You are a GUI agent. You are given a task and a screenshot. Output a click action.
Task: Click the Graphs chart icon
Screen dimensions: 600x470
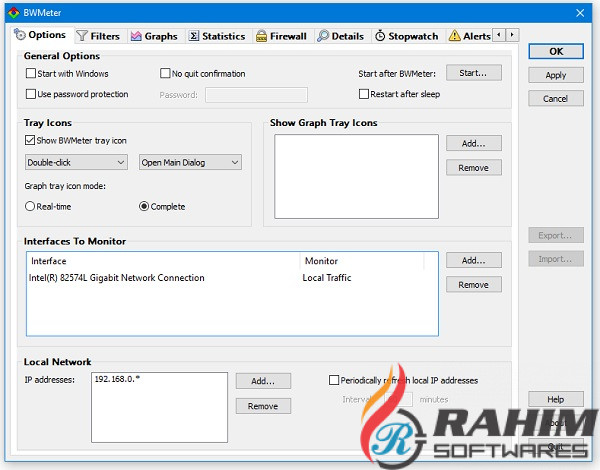click(x=136, y=36)
